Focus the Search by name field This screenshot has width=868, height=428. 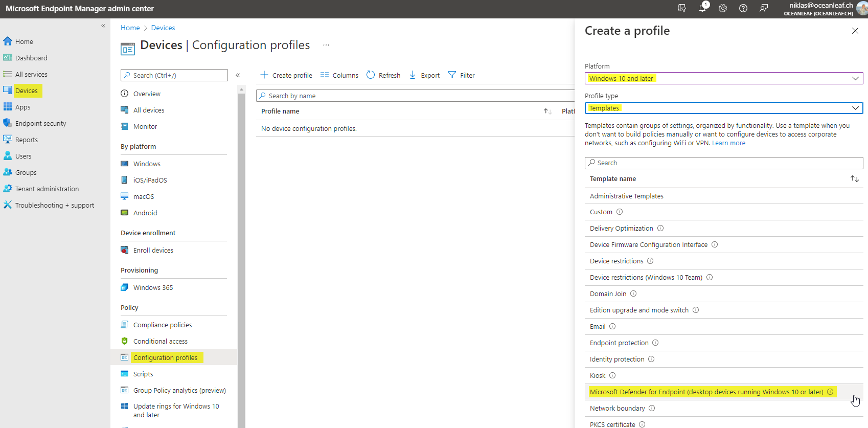(415, 96)
